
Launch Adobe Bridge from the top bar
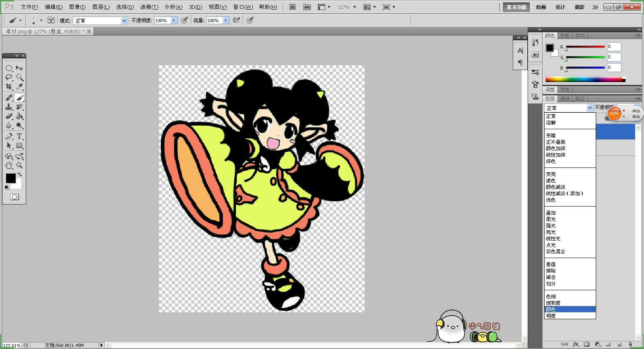[293, 7]
